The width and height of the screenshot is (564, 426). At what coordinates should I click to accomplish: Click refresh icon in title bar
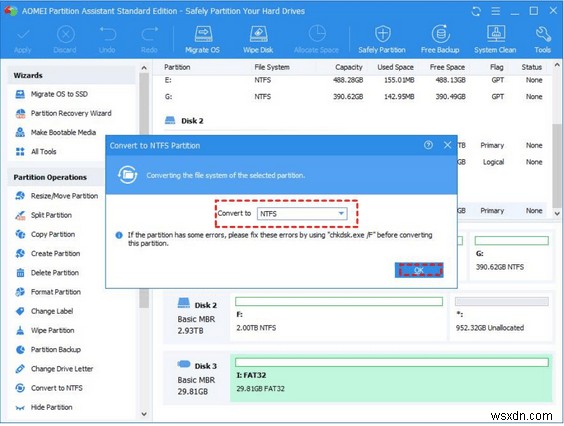pyautogui.click(x=476, y=11)
